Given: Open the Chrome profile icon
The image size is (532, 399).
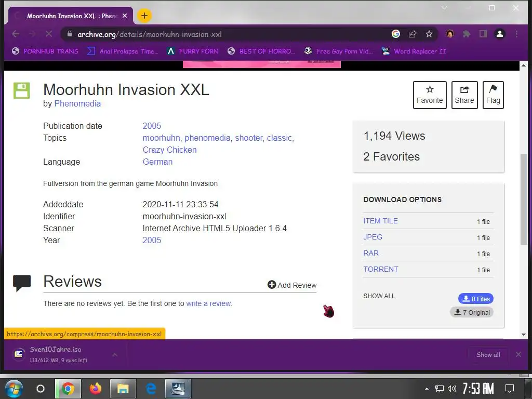Looking at the screenshot, I should (499, 34).
